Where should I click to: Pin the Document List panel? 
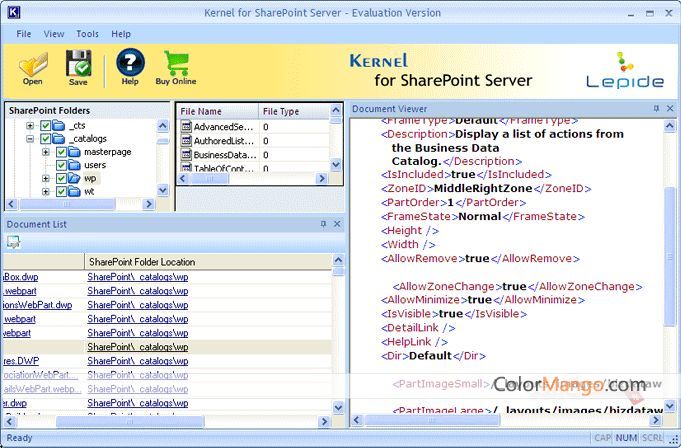coord(323,224)
